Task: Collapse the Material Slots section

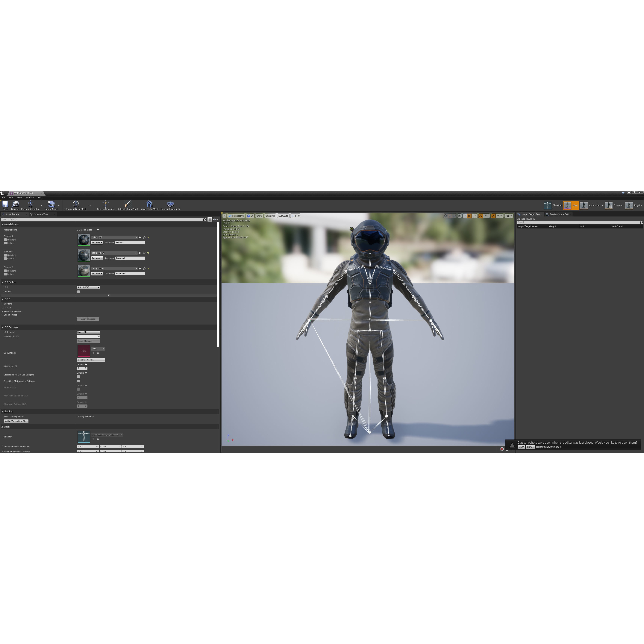Action: point(2,224)
